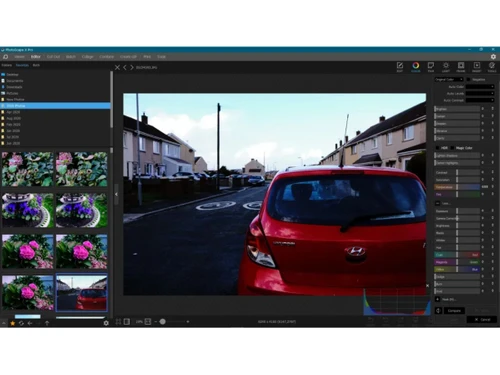Switch to the Print tab
The image size is (500, 375).
pyautogui.click(x=147, y=57)
